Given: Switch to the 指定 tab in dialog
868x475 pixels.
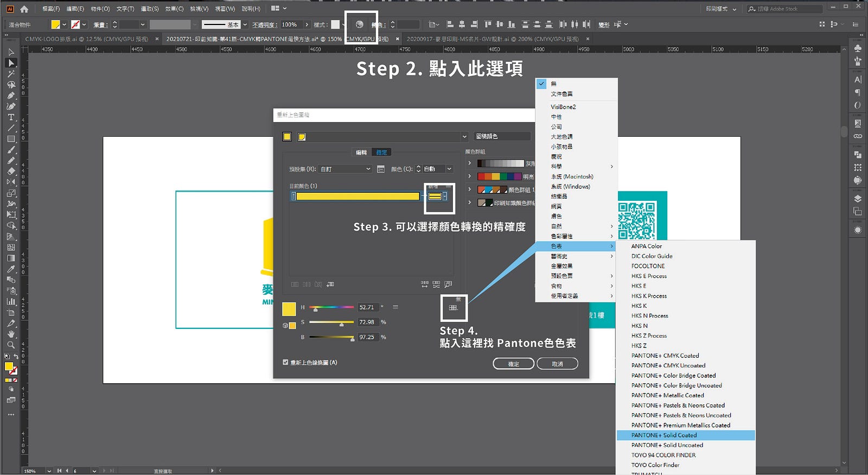Looking at the screenshot, I should [x=381, y=153].
